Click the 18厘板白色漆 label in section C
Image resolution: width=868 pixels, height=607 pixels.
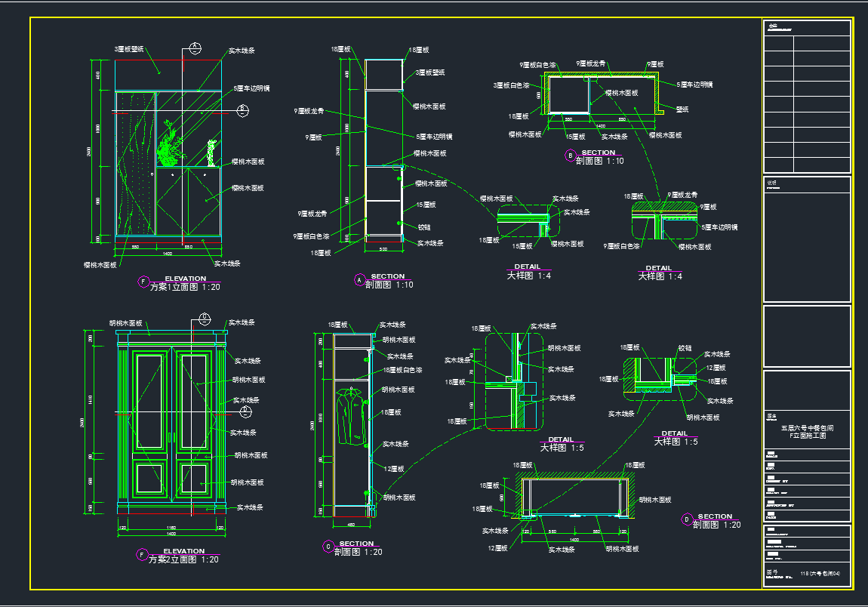coord(402,371)
